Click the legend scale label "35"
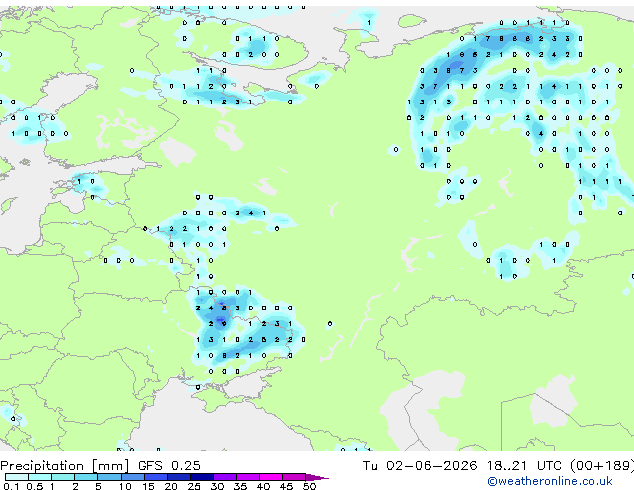The width and height of the screenshot is (634, 490). [x=240, y=486]
